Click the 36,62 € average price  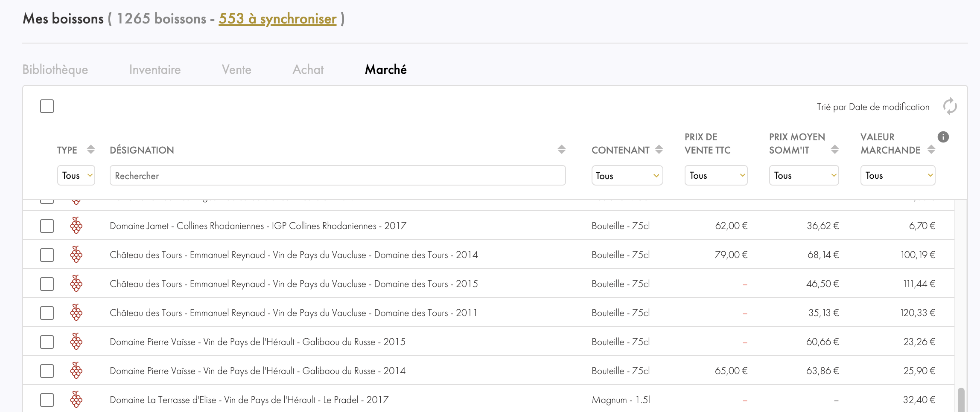[x=822, y=226]
